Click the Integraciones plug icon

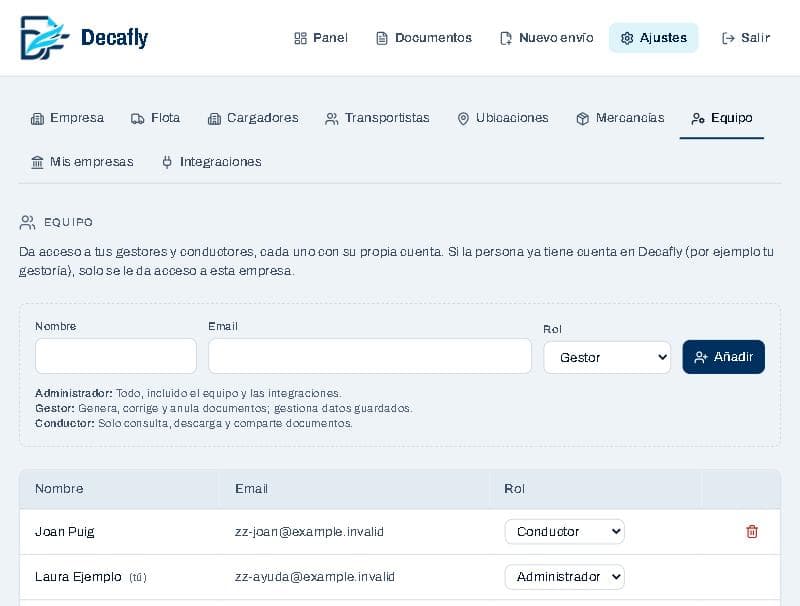pyautogui.click(x=167, y=162)
